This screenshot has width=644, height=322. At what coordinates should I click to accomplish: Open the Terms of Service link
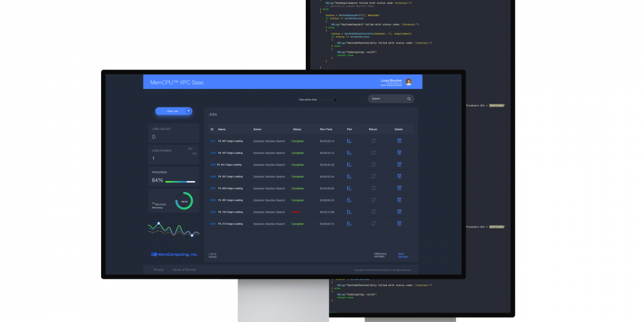pos(184,270)
